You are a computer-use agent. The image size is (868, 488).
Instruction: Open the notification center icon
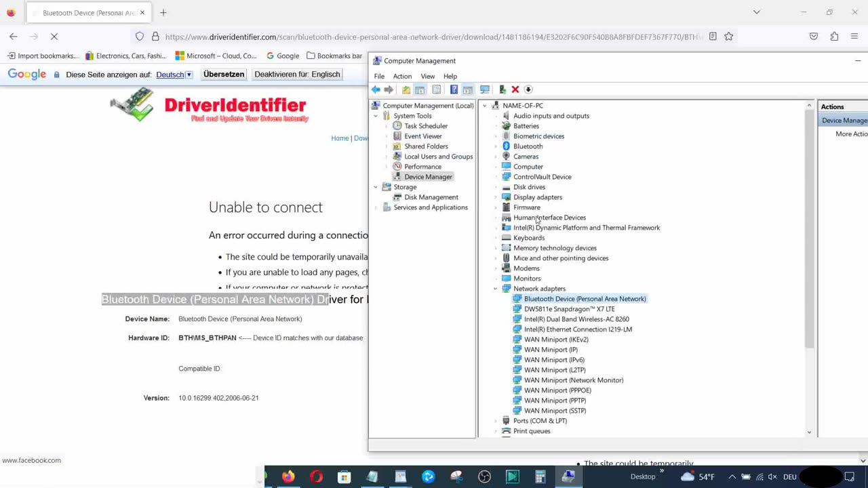[x=850, y=476]
